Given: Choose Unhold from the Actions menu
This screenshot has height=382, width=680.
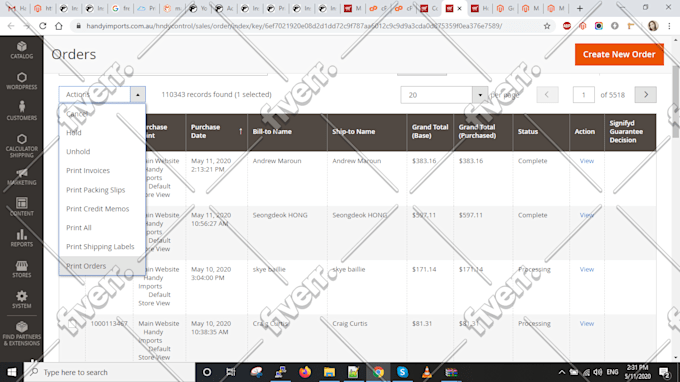Looking at the screenshot, I should click(x=102, y=151).
